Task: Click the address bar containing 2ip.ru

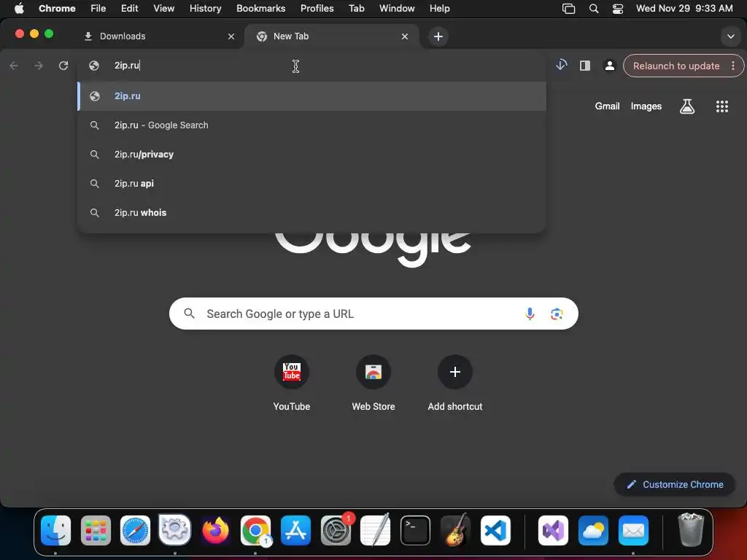Action: coord(311,66)
